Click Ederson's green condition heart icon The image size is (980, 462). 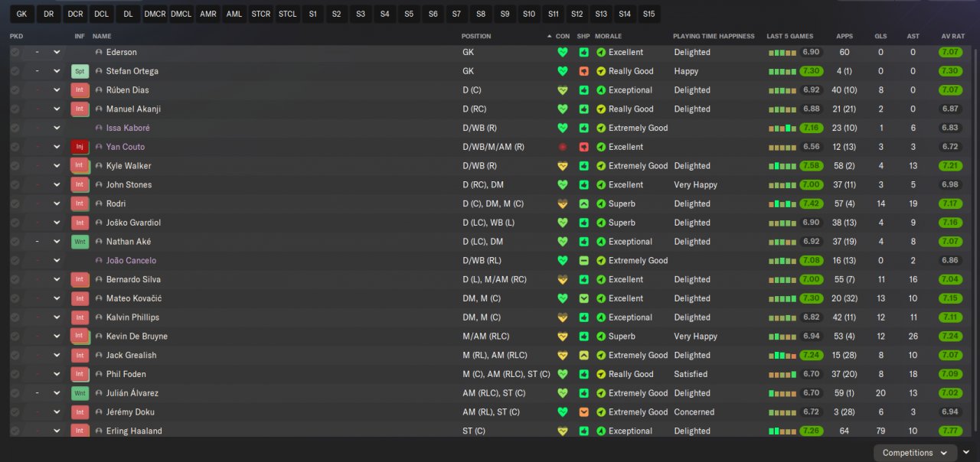click(x=563, y=53)
